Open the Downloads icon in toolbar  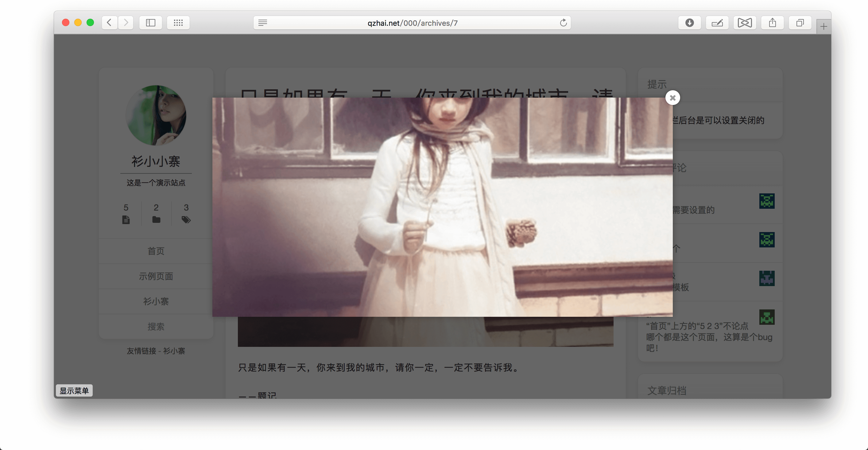[689, 23]
